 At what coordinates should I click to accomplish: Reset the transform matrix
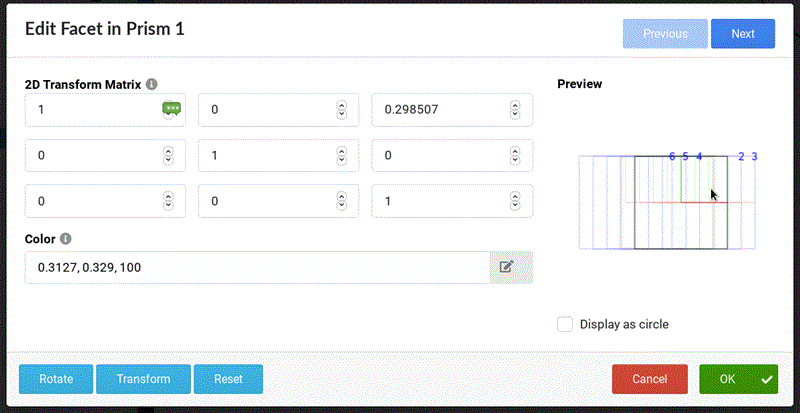(229, 379)
